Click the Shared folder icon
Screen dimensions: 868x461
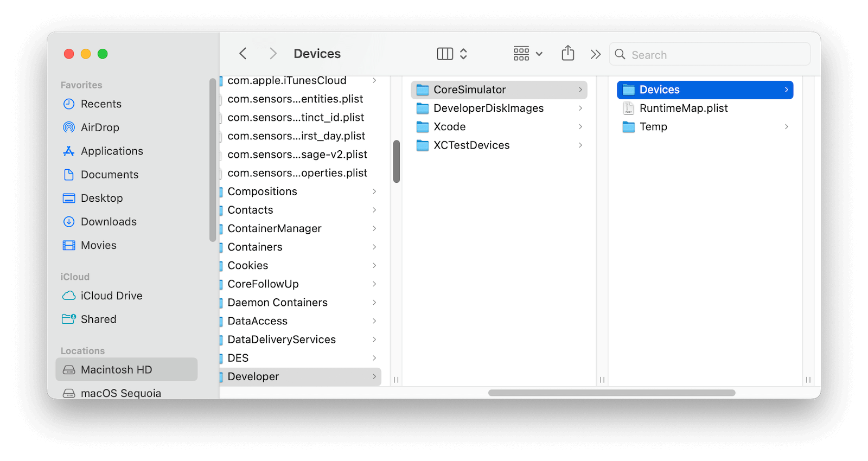(x=69, y=319)
